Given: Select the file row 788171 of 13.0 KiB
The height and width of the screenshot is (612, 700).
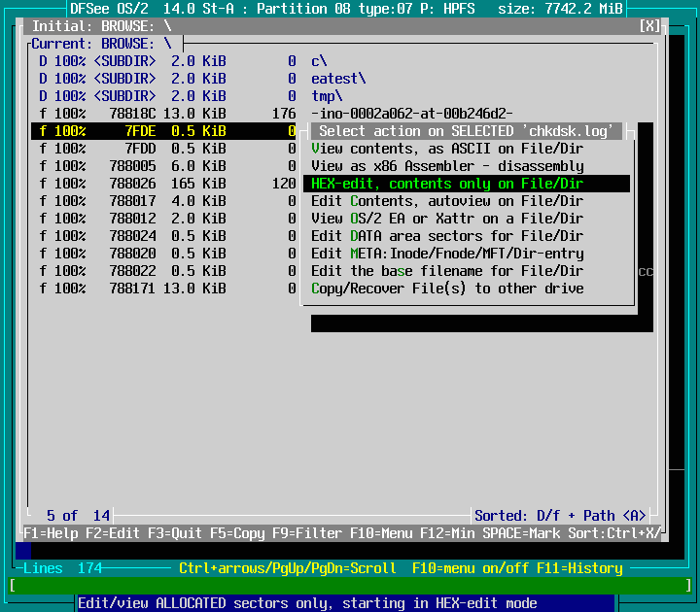Looking at the screenshot, I should tap(165, 289).
